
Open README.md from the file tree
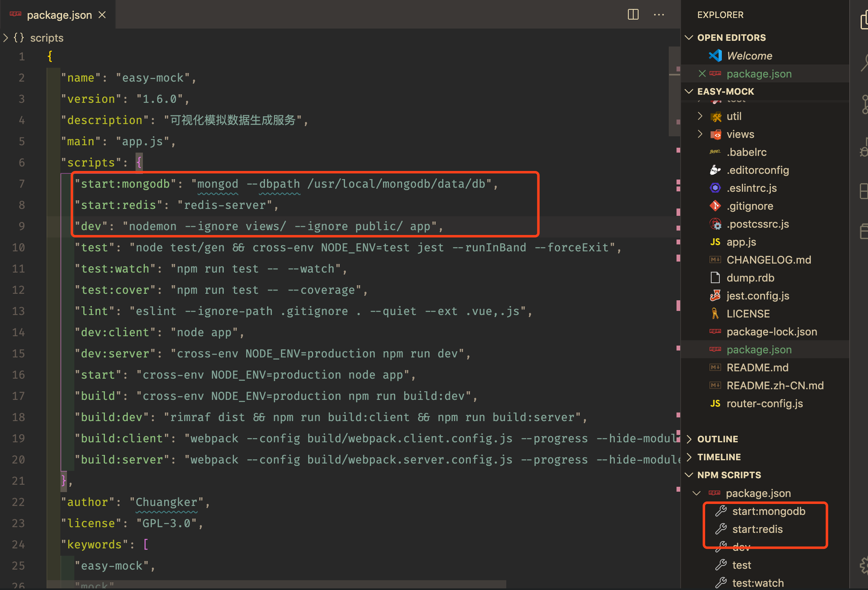click(757, 368)
